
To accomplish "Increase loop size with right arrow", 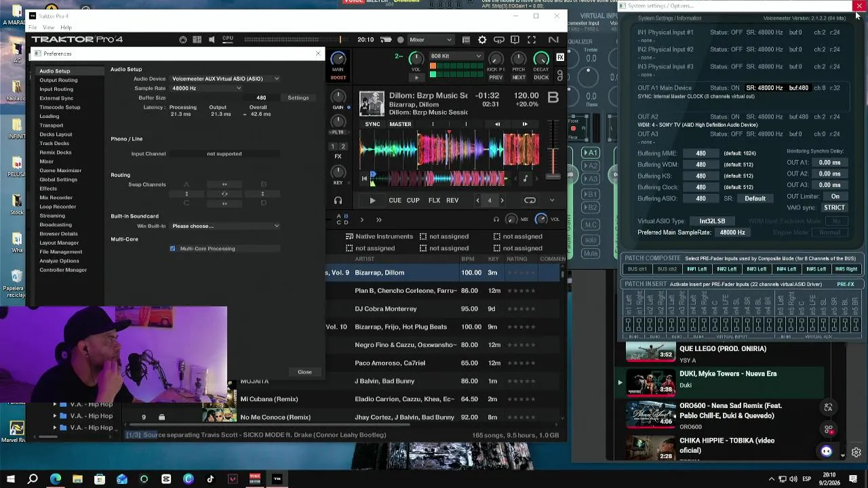I will 502,201.
